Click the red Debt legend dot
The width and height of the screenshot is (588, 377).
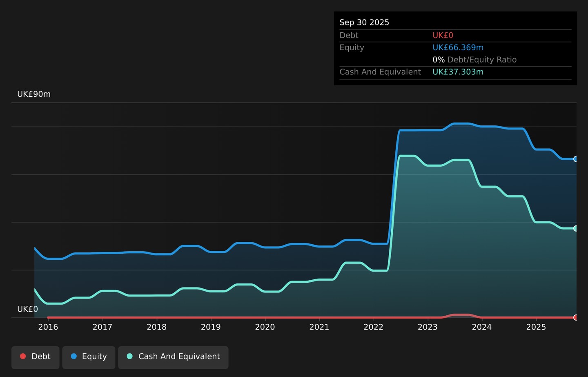pyautogui.click(x=23, y=356)
